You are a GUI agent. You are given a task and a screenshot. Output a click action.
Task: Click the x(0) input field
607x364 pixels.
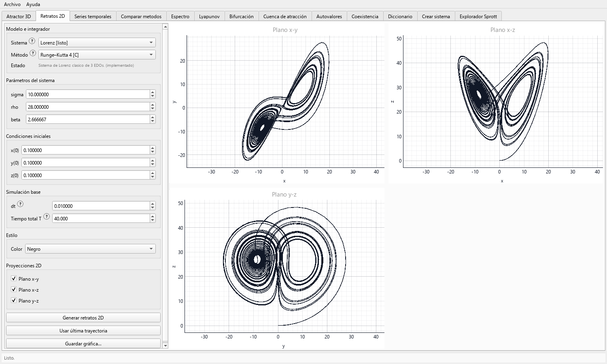(x=85, y=150)
